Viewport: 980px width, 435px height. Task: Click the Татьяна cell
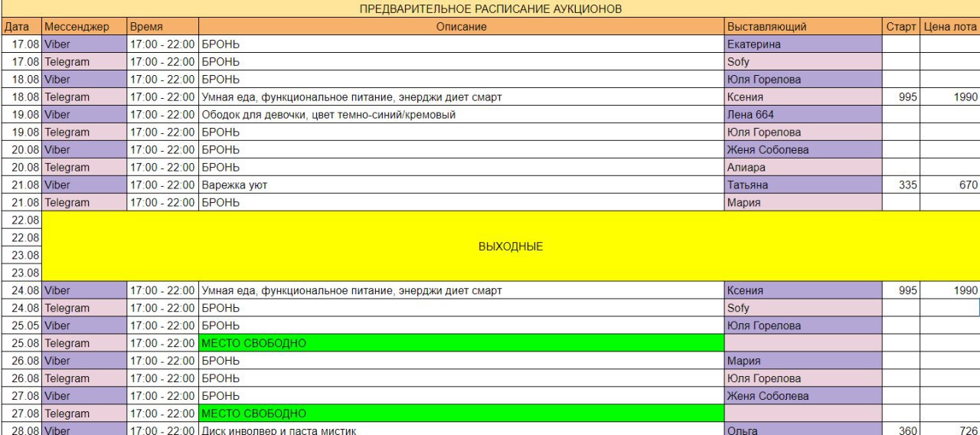coord(803,185)
